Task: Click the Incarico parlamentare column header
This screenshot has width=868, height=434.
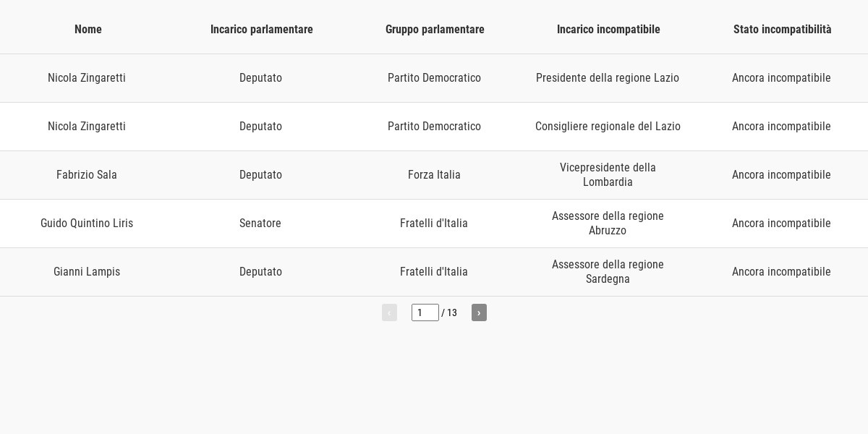Action: (262, 30)
